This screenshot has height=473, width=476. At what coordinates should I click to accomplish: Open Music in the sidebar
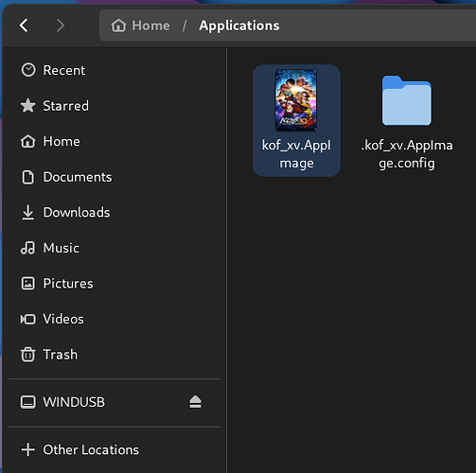[114, 248]
